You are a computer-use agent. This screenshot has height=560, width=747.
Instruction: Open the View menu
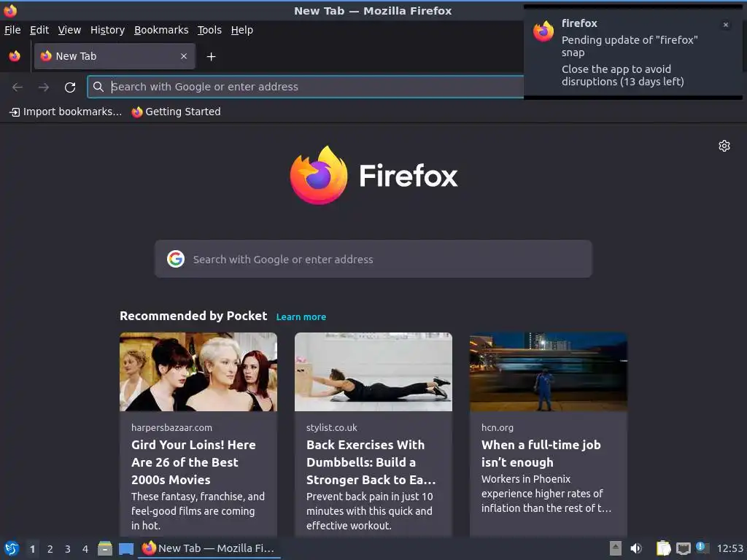(69, 30)
